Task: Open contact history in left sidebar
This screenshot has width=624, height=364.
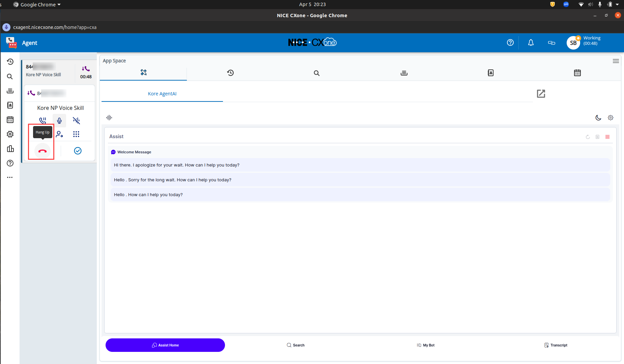Action: coord(10,62)
